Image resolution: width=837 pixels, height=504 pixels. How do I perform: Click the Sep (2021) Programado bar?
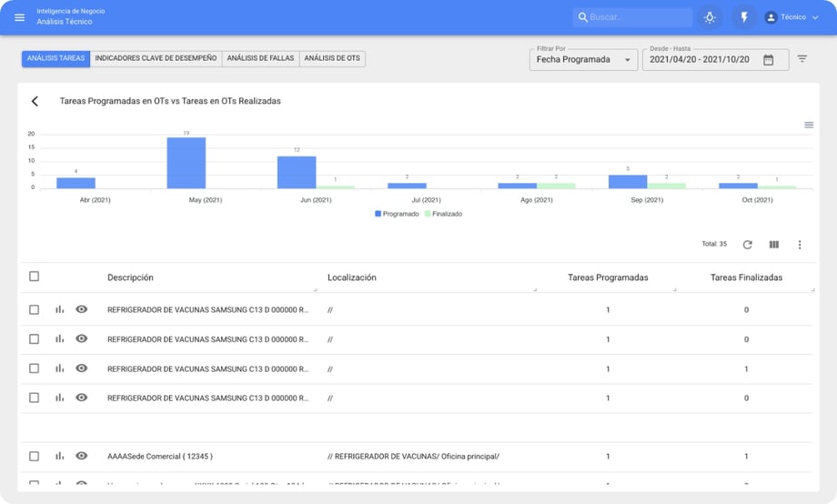click(x=628, y=182)
